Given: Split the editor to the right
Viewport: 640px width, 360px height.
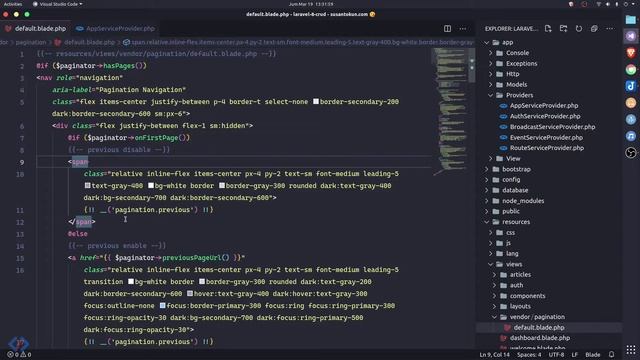Looking at the screenshot, I should tap(447, 29).
